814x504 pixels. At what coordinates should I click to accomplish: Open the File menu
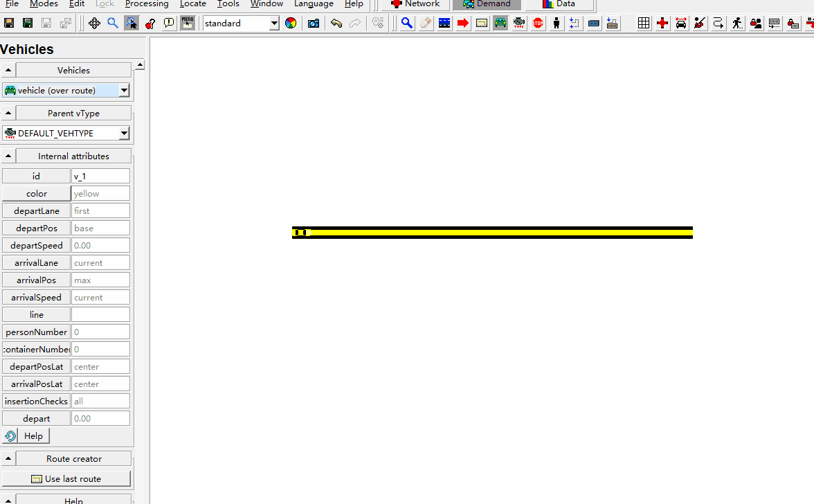pos(11,3)
